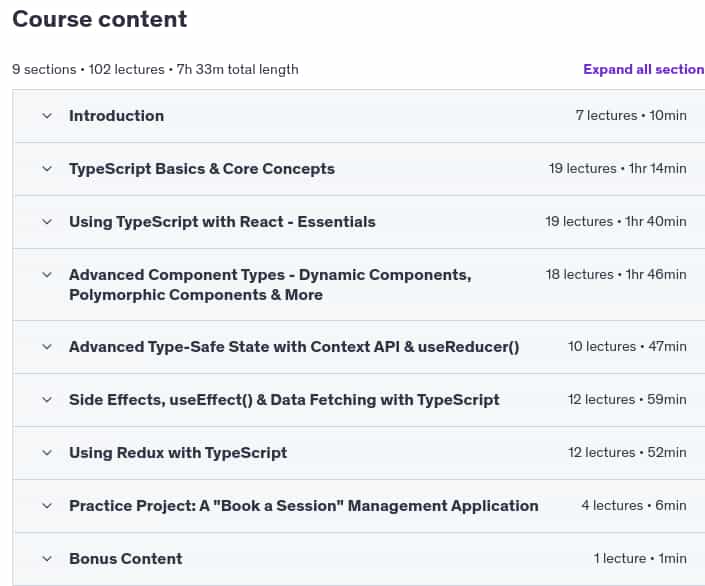Expand Advanced Type-Safe State section chevron

click(47, 347)
